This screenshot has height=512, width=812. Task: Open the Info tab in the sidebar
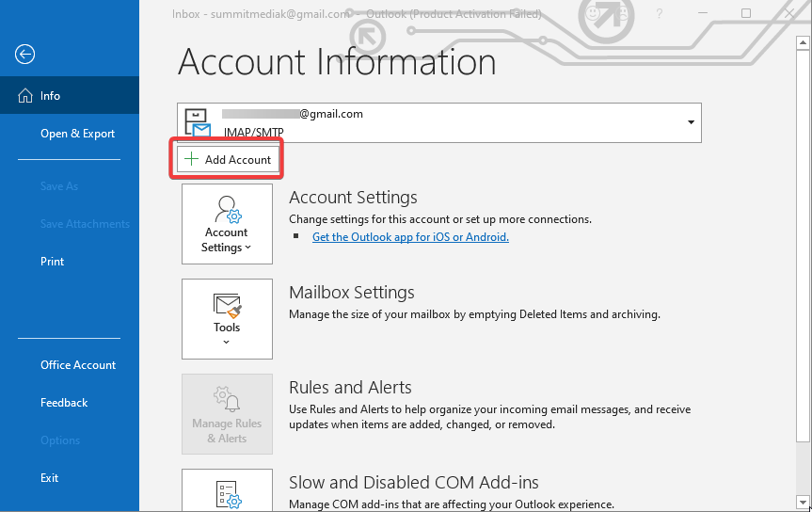coord(70,95)
